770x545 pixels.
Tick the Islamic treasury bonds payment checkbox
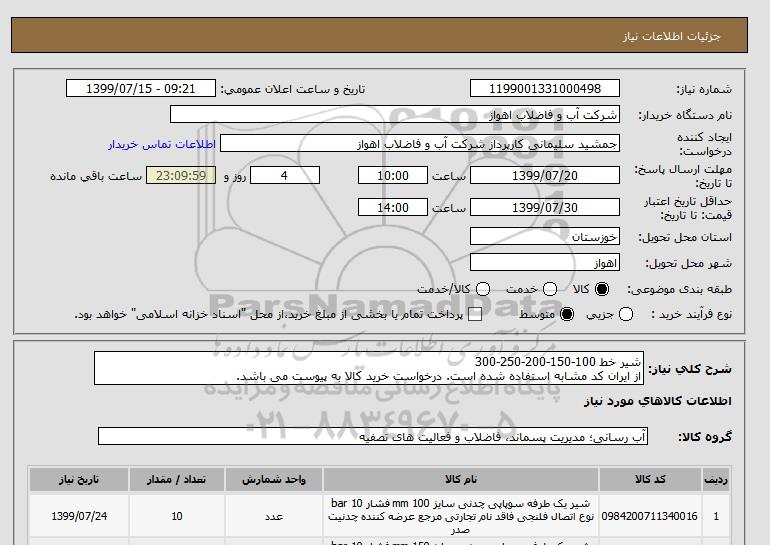(x=475, y=314)
